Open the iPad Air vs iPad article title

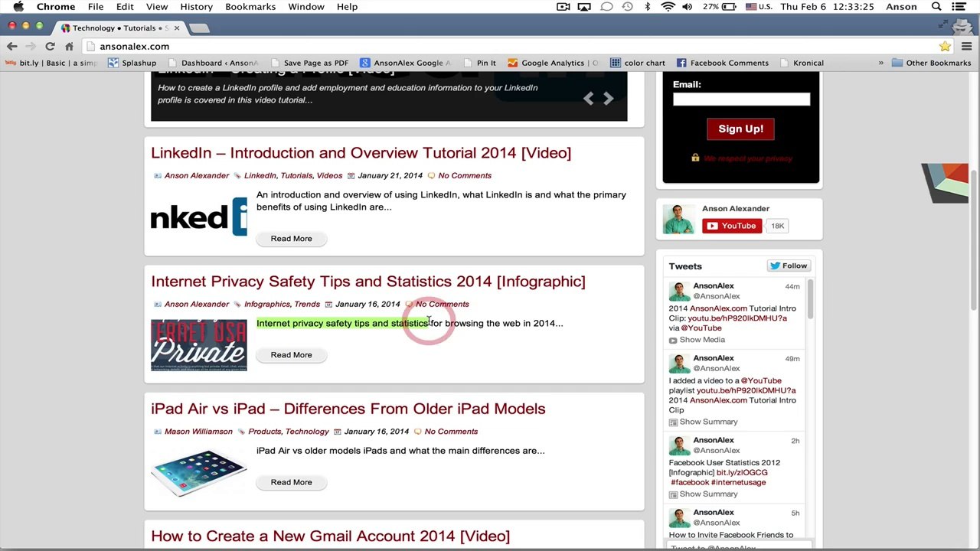pos(348,409)
